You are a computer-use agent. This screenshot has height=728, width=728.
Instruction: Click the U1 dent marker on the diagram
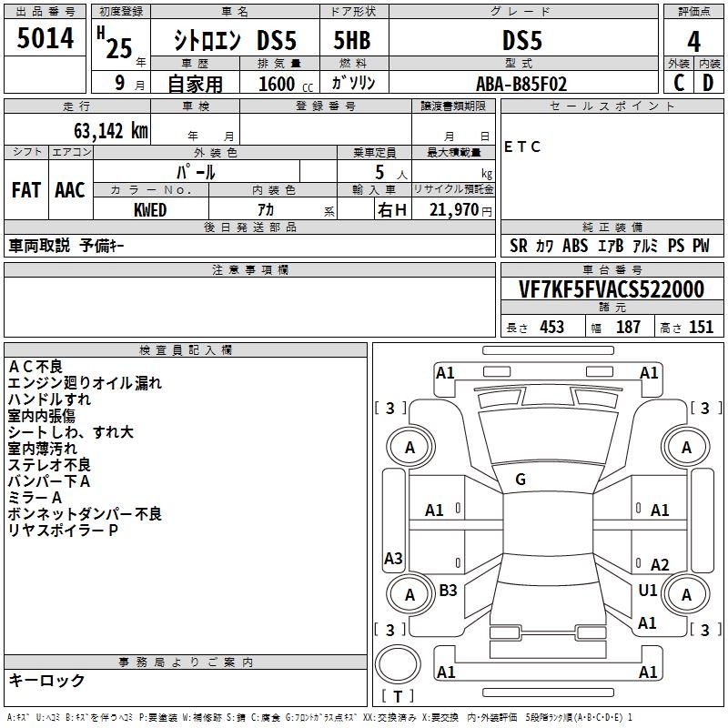(648, 590)
